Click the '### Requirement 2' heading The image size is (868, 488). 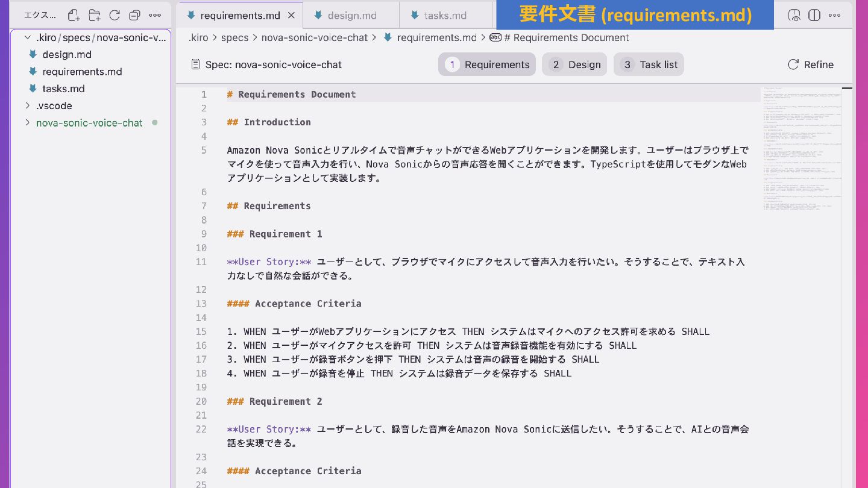coord(274,401)
